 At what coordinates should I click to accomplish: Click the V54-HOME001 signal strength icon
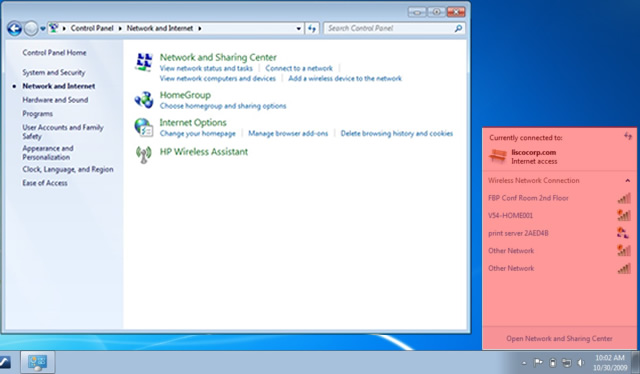coord(624,215)
